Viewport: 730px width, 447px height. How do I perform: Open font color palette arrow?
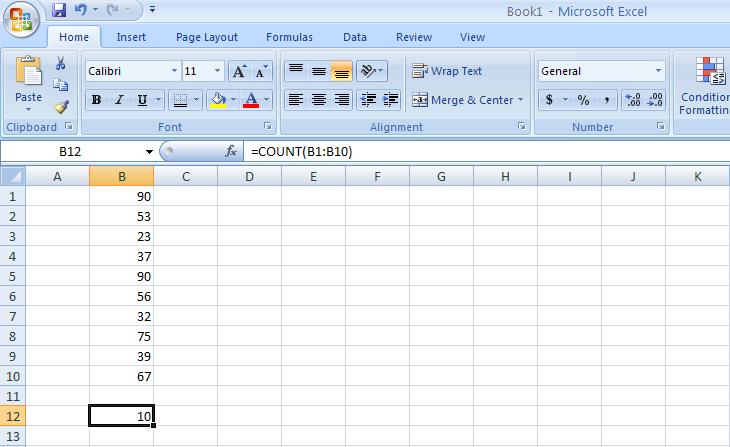(266, 100)
